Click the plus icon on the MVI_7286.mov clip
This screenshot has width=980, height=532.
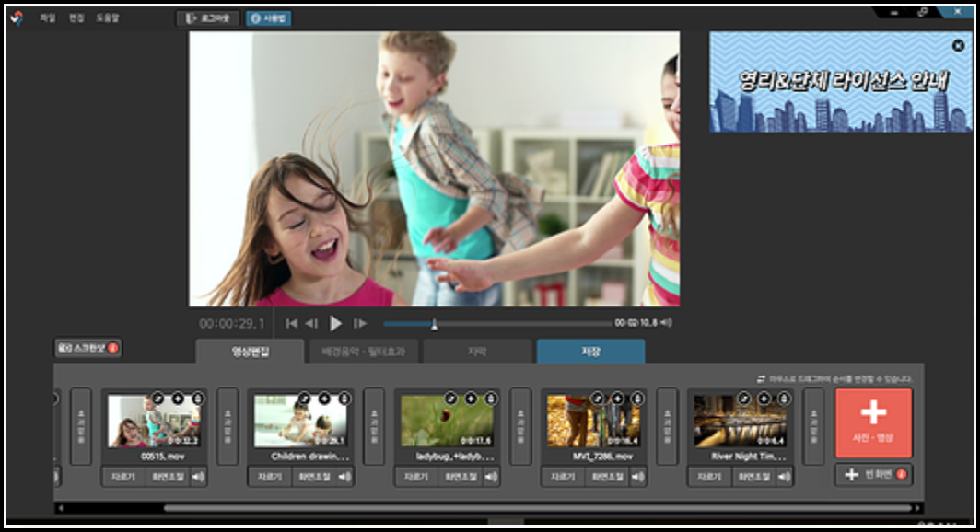click(617, 399)
